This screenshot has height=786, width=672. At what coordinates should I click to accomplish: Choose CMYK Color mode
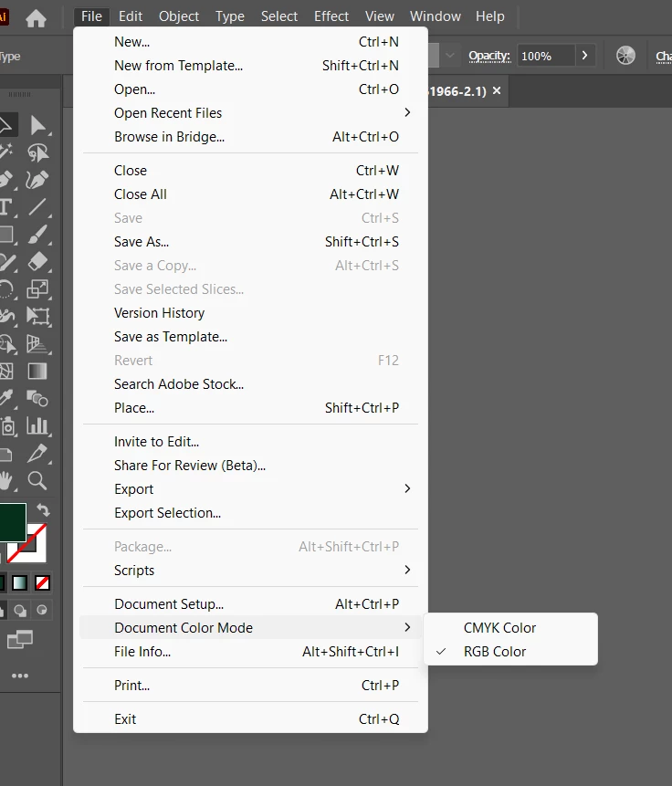click(x=510, y=627)
